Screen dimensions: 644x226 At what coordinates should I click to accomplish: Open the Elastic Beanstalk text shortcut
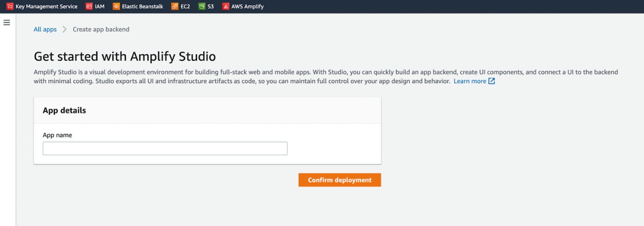(x=142, y=6)
